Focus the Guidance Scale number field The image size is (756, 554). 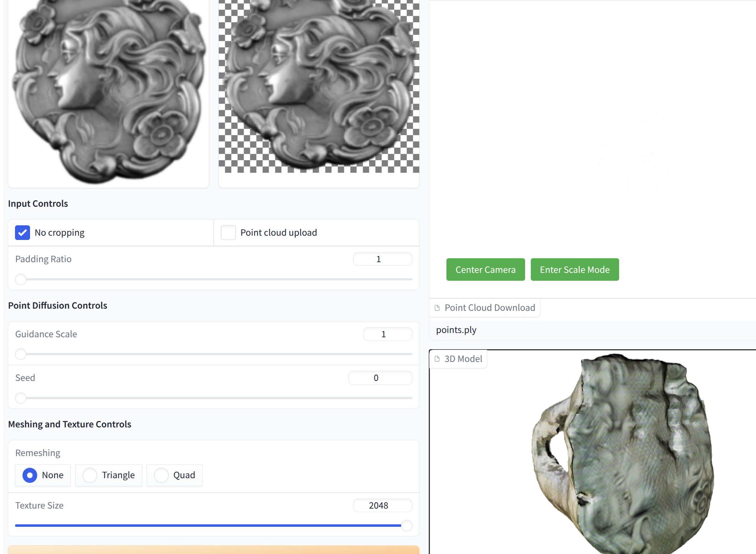click(x=387, y=334)
